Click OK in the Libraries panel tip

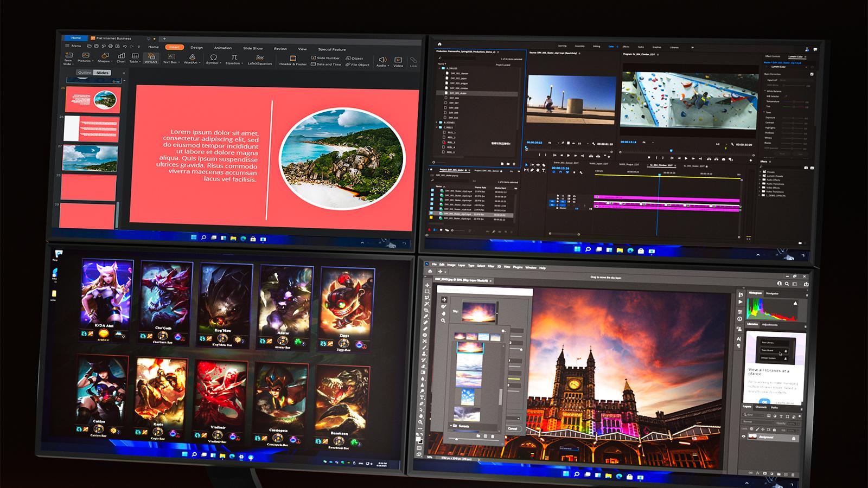[x=764, y=402]
